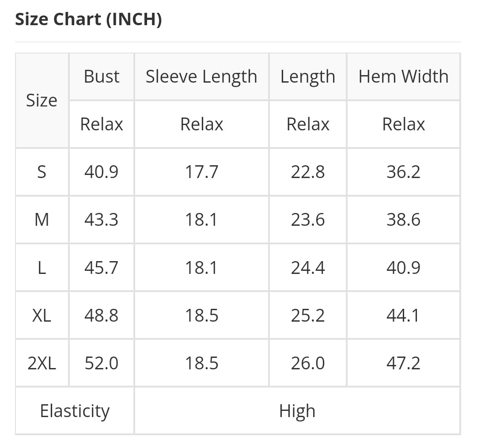
Task: Select the M size row label
Action: click(x=42, y=220)
